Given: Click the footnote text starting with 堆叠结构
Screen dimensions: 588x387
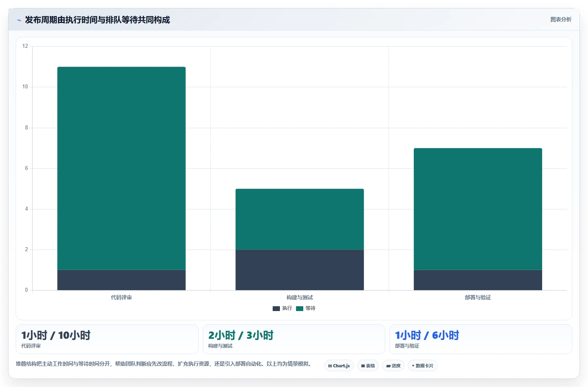Looking at the screenshot, I should point(164,364).
